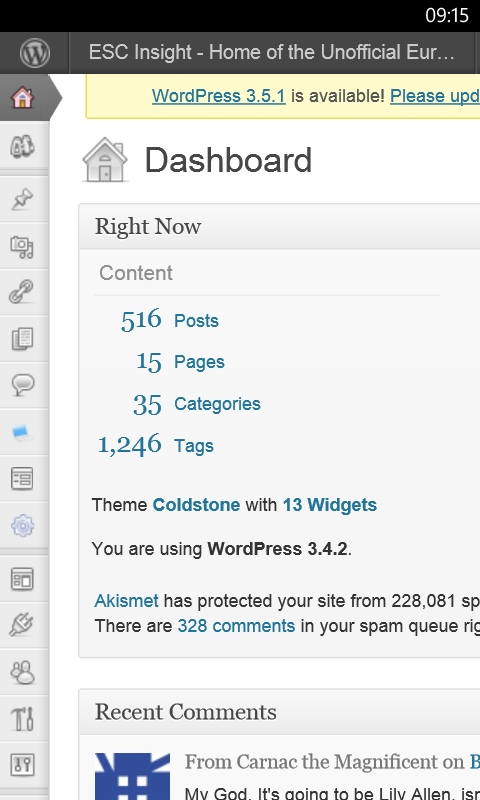This screenshot has height=800, width=480.
Task: Open the Media library sidebar icon
Action: [x=23, y=246]
